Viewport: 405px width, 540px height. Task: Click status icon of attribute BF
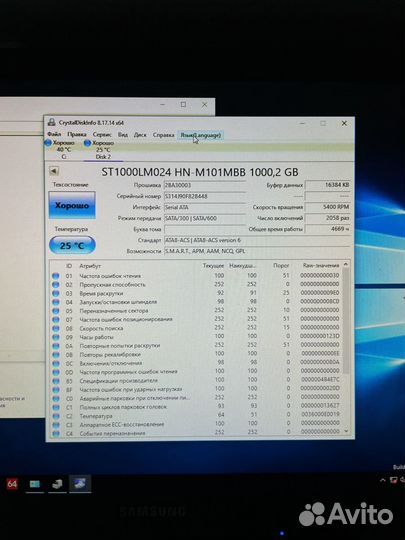pyautogui.click(x=55, y=390)
